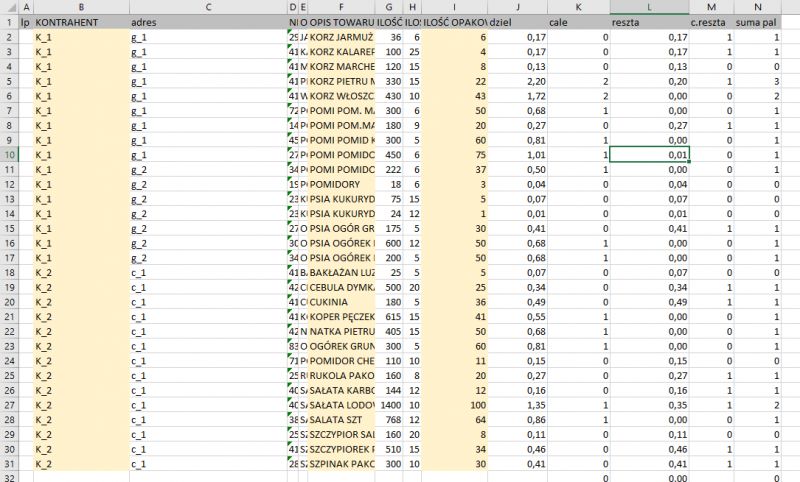This screenshot has width=800, height=482.
Task: Click cell with BAKŁAŻAN LUZ
Action: [x=341, y=272]
